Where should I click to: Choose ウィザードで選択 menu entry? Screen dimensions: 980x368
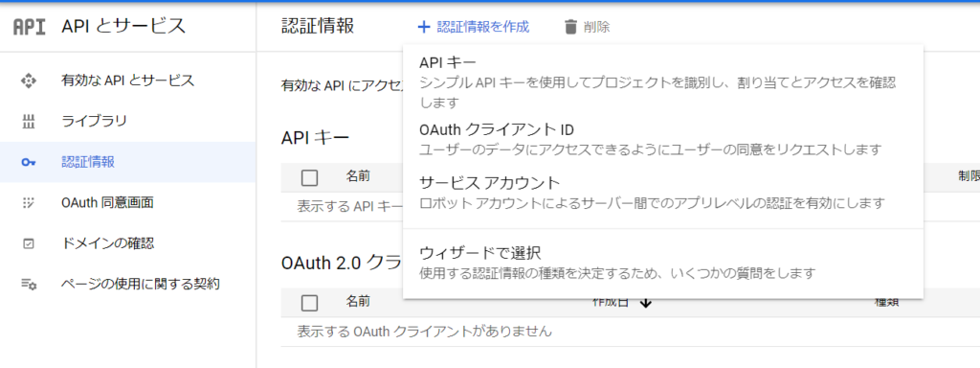tap(663, 263)
